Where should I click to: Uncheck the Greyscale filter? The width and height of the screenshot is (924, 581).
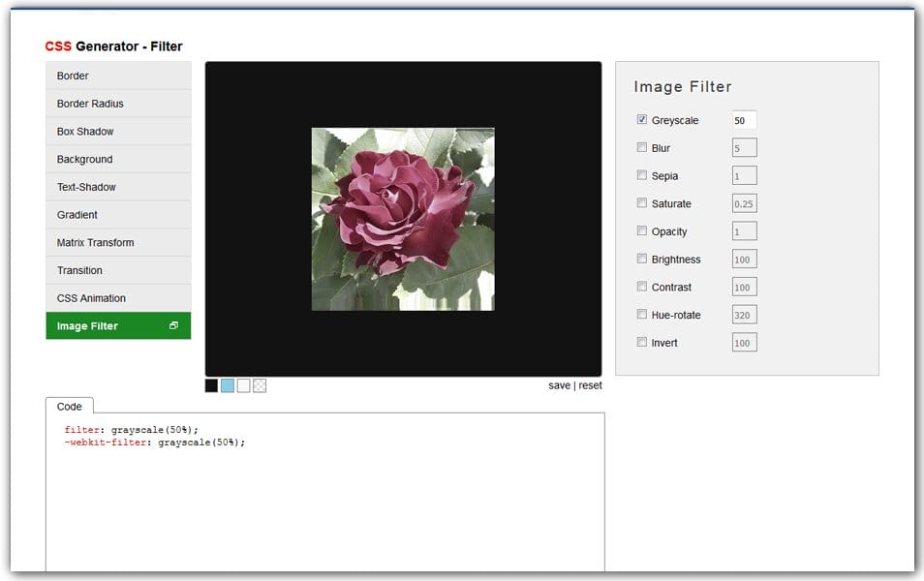click(641, 120)
